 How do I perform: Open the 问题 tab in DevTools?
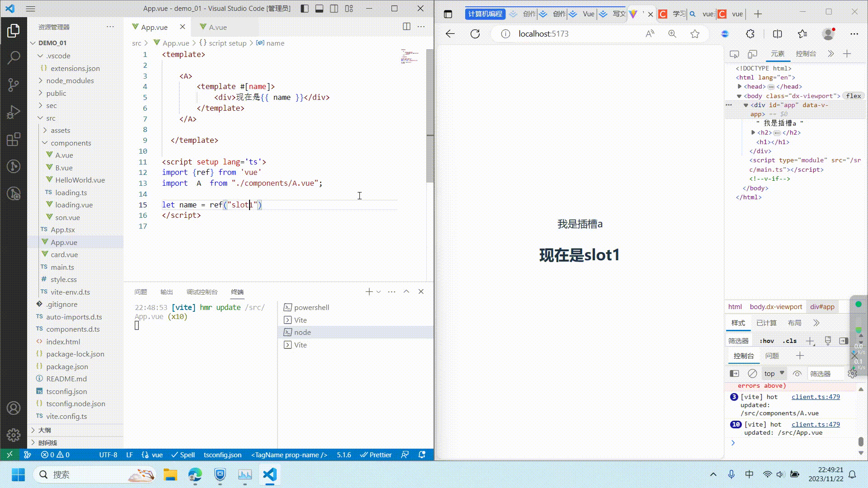pos(773,356)
